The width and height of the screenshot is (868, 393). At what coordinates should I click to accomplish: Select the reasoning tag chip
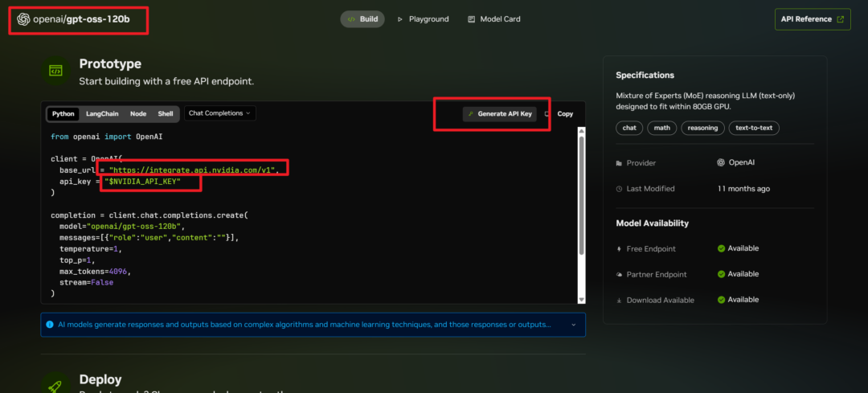pyautogui.click(x=702, y=128)
